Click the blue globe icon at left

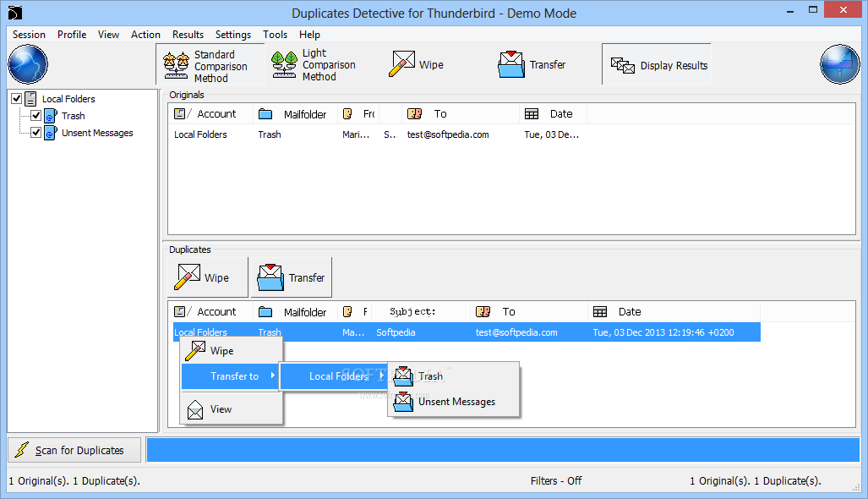[28, 64]
